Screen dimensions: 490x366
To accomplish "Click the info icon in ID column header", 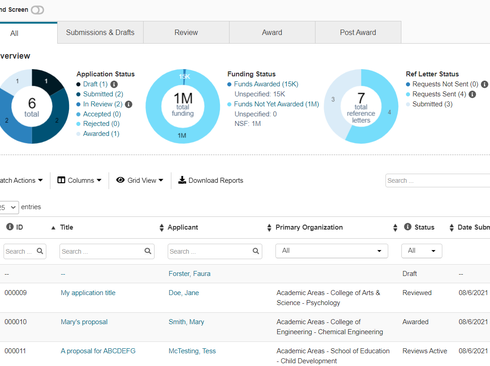I will (10, 227).
